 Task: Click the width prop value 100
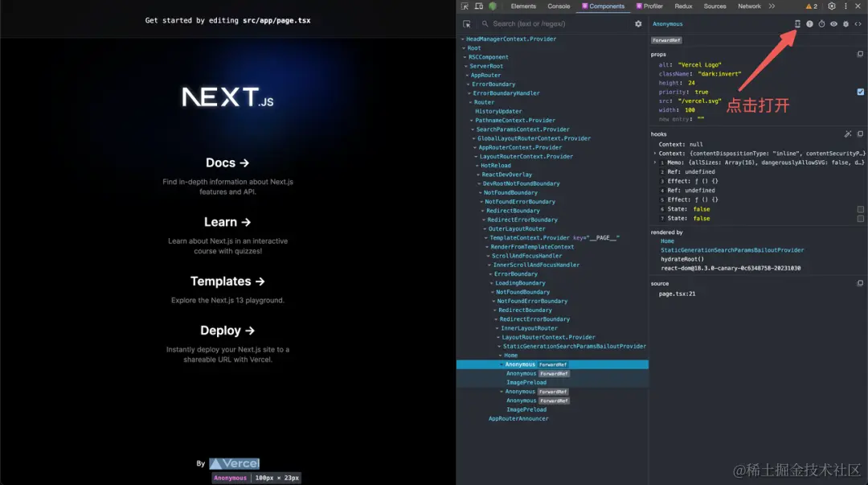tap(690, 109)
